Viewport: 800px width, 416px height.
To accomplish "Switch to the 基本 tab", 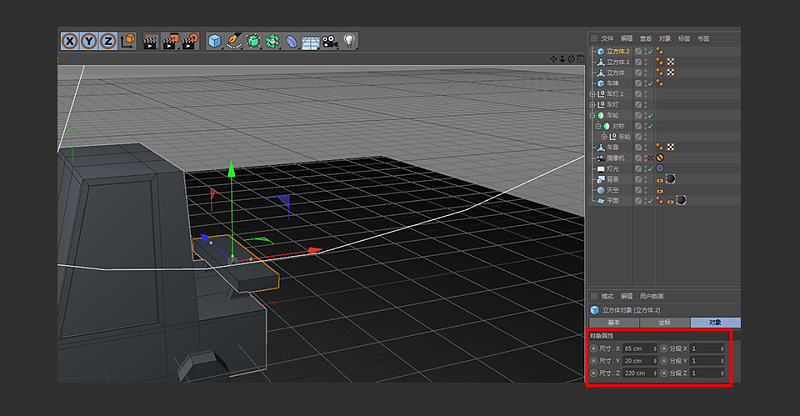I will point(614,322).
